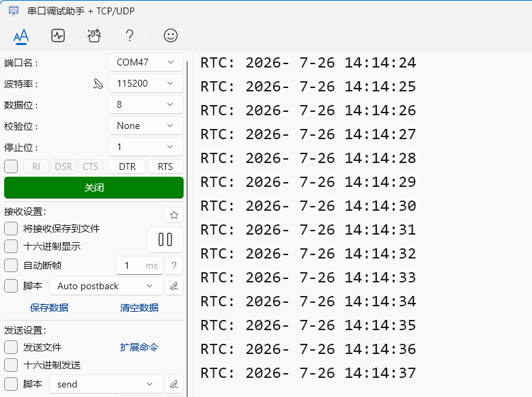Select the text view AA icon
This screenshot has width=532, height=397.
coord(21,35)
